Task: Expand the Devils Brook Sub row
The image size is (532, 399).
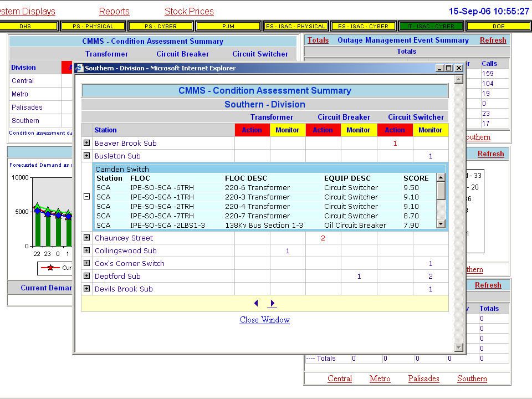Action: pos(86,289)
